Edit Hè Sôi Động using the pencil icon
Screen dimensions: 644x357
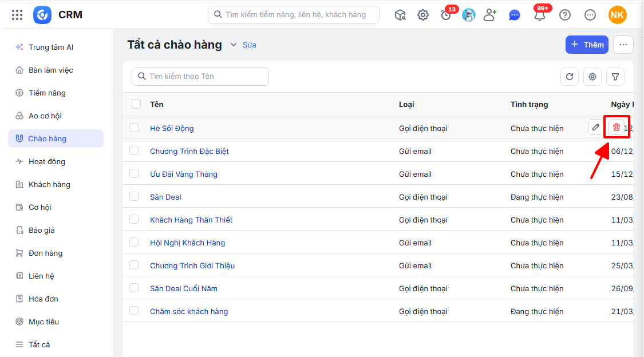coord(595,127)
